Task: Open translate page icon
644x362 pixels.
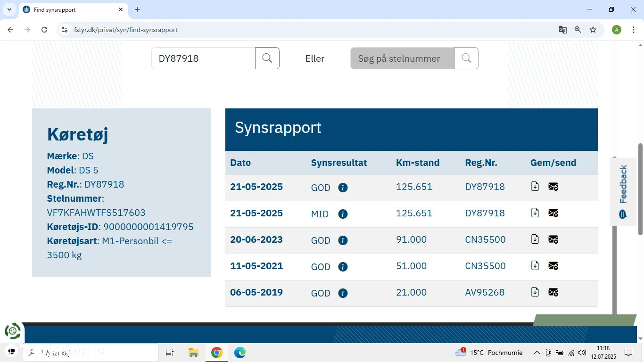Action: pos(563,30)
